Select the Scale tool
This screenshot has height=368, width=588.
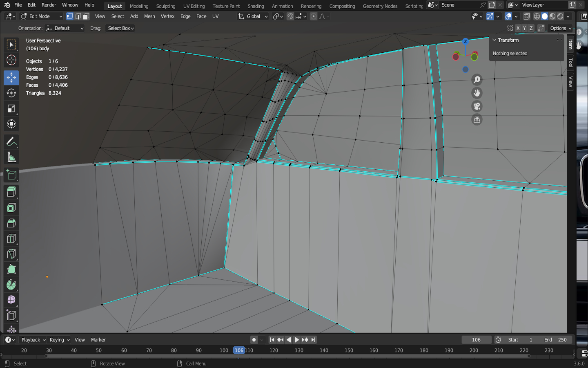click(11, 108)
